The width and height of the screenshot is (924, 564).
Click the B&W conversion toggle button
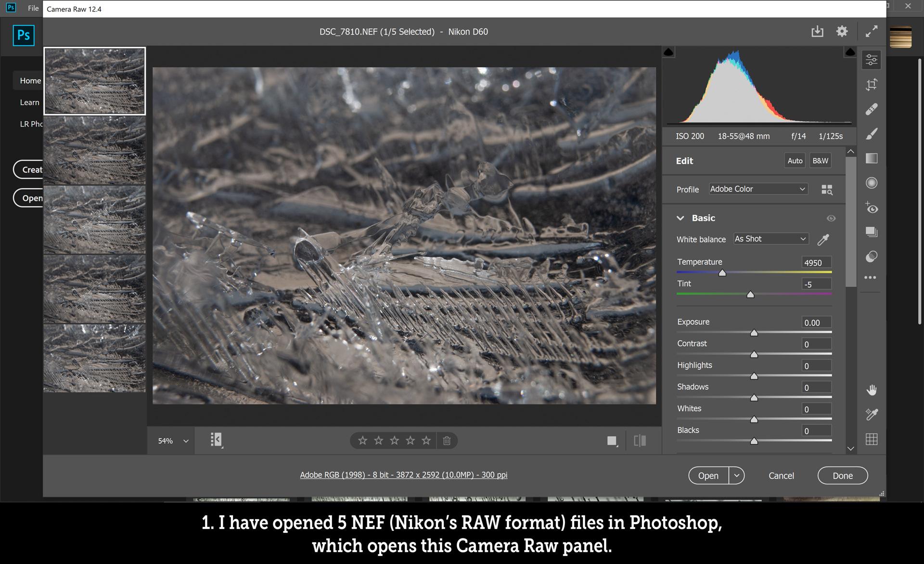[x=821, y=160]
